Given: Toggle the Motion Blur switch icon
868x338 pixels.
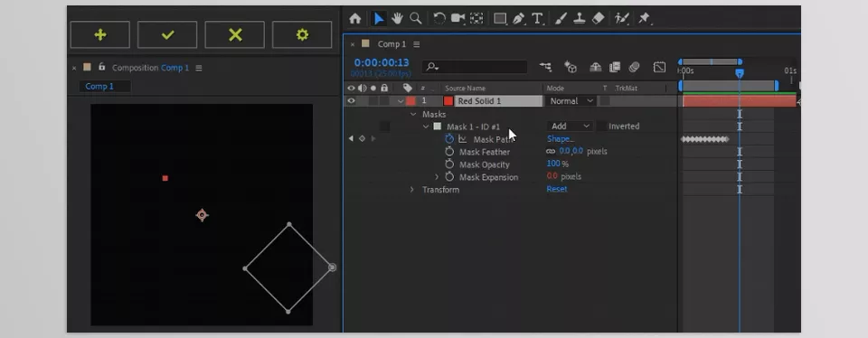Looking at the screenshot, I should 634,67.
